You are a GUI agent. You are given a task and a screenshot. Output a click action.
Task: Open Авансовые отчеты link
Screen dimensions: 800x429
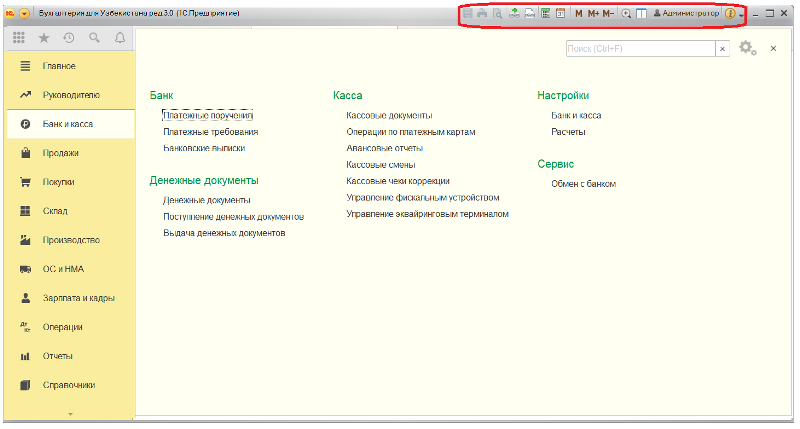pos(384,148)
